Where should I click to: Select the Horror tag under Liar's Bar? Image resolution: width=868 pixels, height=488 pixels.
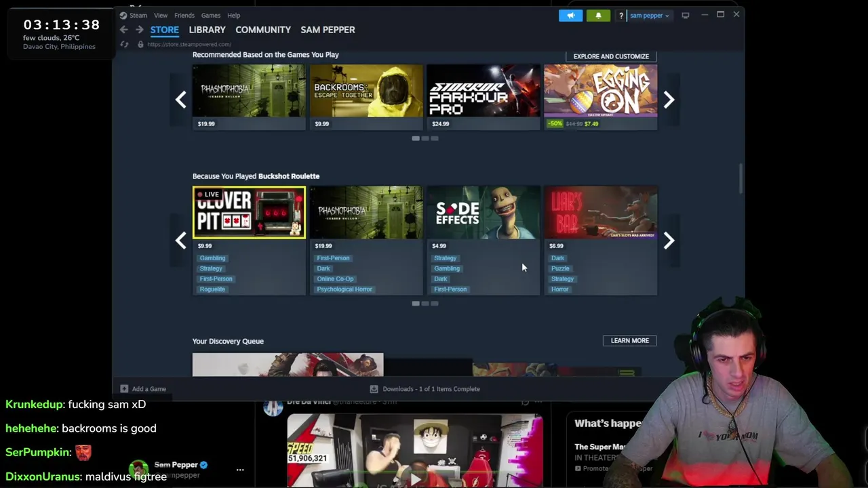pos(560,289)
